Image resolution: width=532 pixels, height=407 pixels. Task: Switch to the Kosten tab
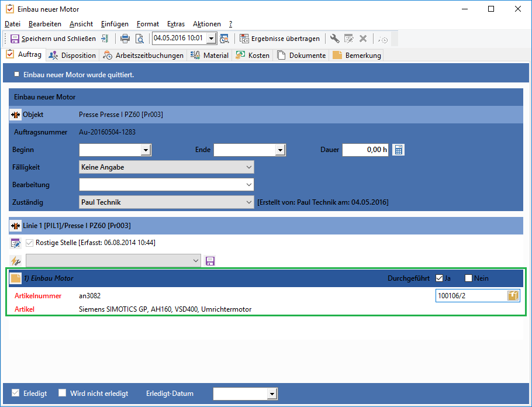[253, 56]
